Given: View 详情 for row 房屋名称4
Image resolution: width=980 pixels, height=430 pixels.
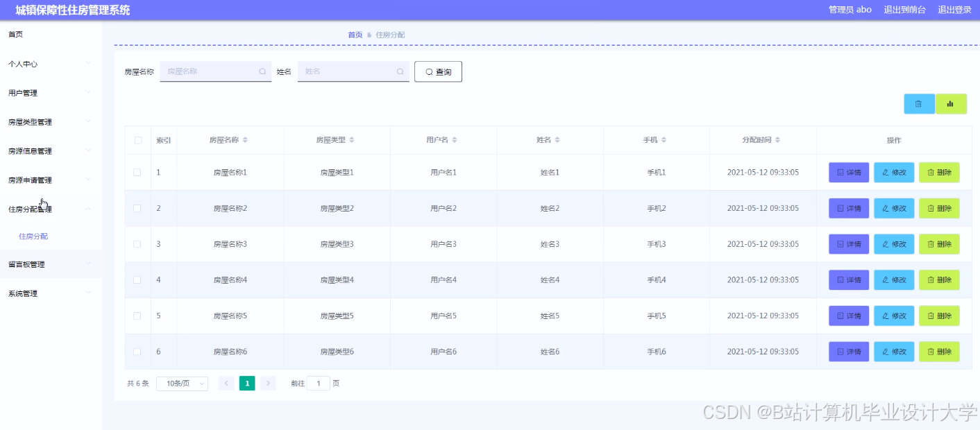Looking at the screenshot, I should 849,280.
